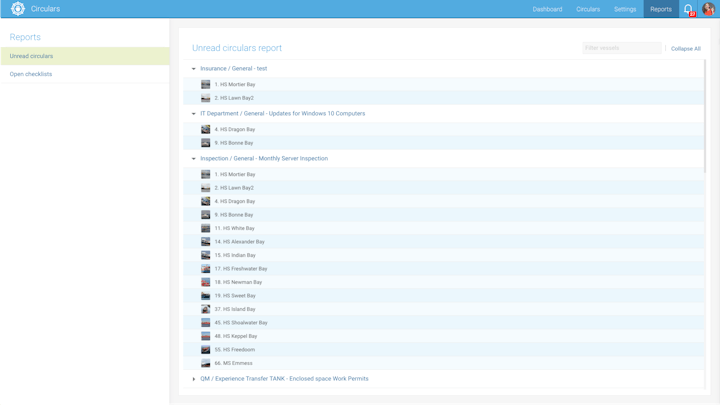Open the user profile avatar
The image size is (720, 405).
708,9
